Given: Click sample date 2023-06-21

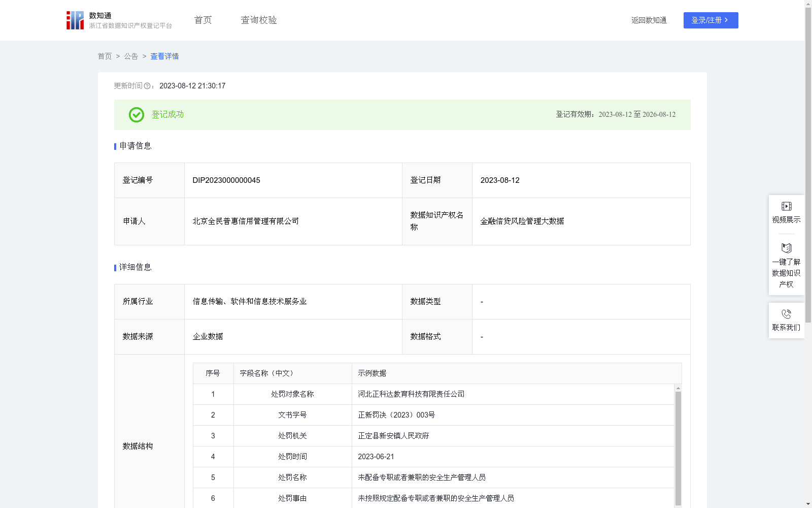Looking at the screenshot, I should pos(376,457).
